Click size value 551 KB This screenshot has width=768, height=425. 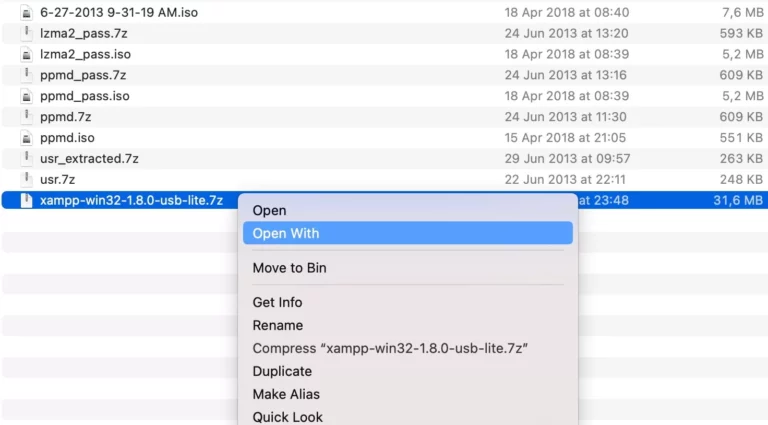[741, 138]
